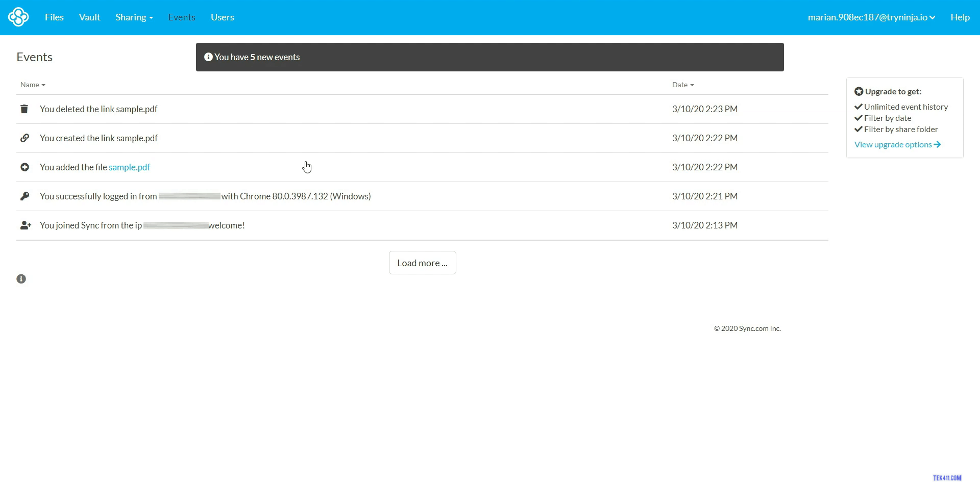Viewport: 980px width, 489px height.
Task: Select 'You created the link sample.pdf' text
Action: [x=99, y=138]
